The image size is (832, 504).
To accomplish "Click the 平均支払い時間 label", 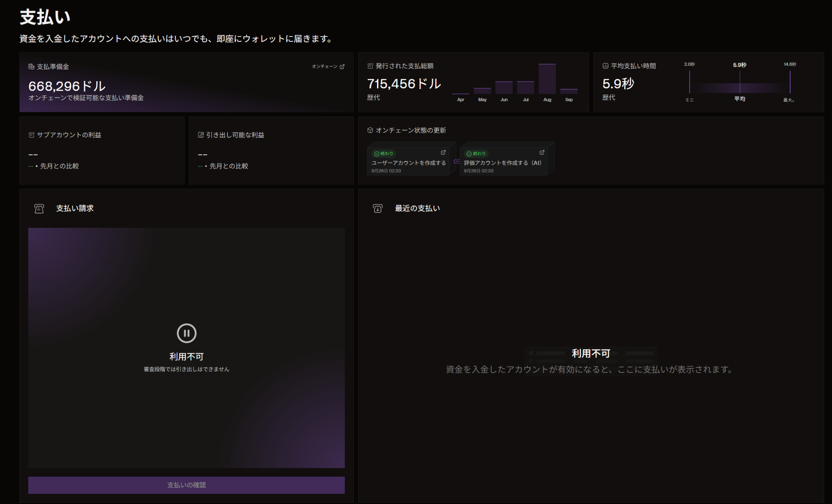I will [x=633, y=66].
